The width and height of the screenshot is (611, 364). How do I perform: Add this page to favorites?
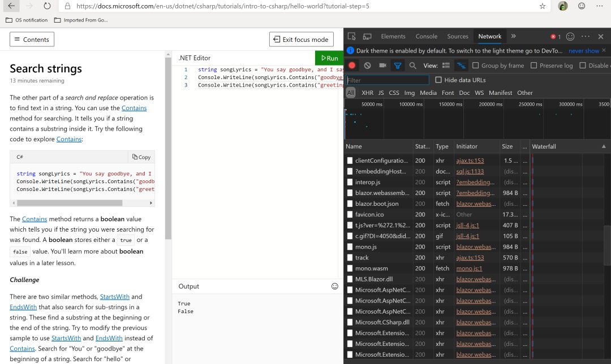[543, 6]
